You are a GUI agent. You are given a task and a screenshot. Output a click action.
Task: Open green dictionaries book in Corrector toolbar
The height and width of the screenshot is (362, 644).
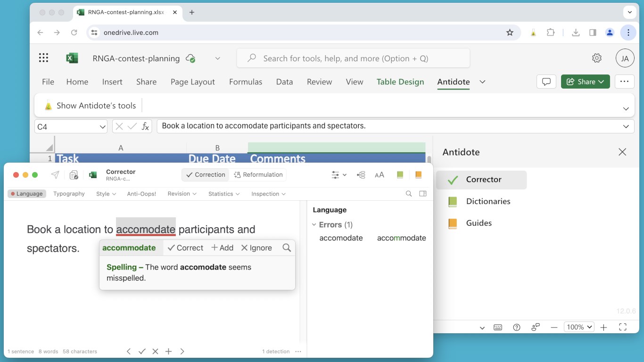coord(400,175)
